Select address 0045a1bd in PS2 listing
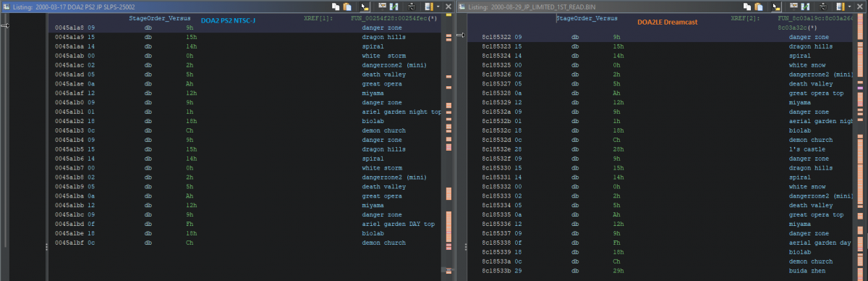Image resolution: width=868 pixels, height=281 pixels. (69, 224)
